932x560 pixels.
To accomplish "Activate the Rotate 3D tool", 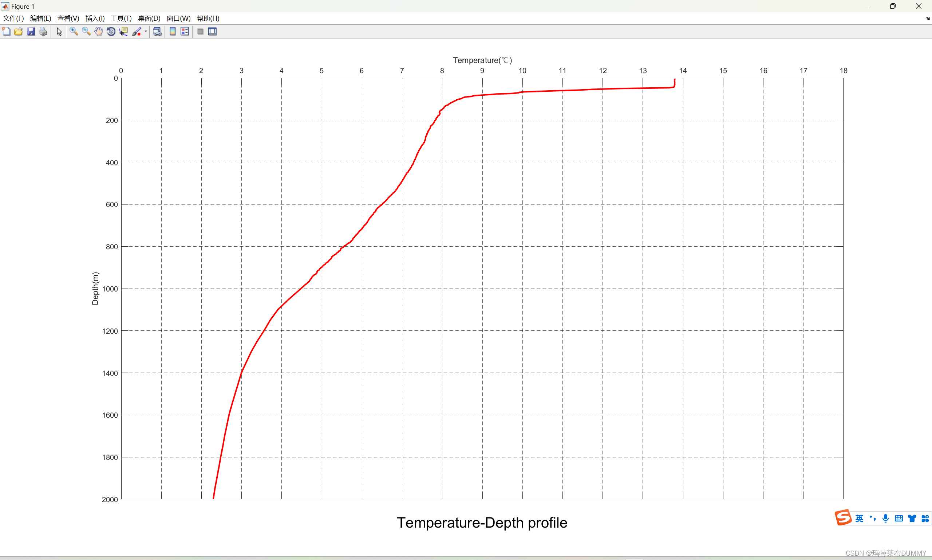I will coord(111,32).
